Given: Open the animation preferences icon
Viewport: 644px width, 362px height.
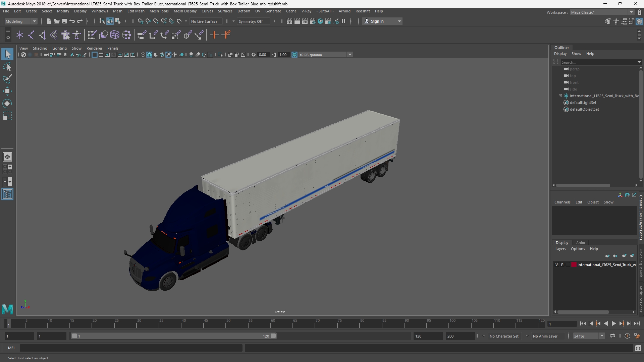Looking at the screenshot, I should (637, 336).
